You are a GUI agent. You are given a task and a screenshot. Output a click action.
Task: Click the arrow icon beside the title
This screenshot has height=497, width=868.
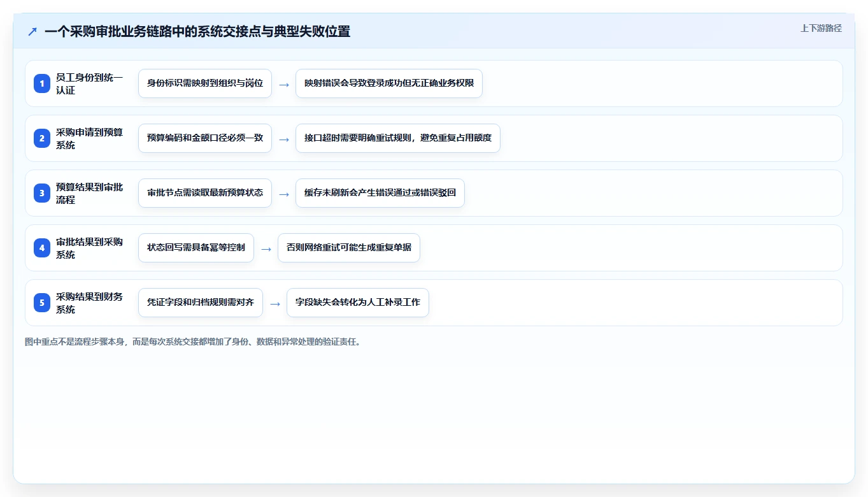pos(32,31)
